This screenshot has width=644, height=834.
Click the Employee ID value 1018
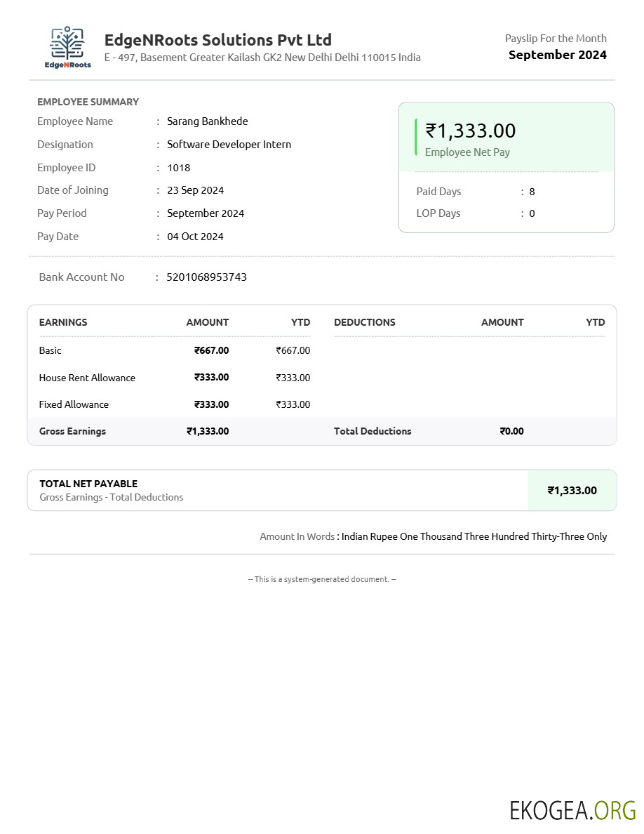point(178,168)
